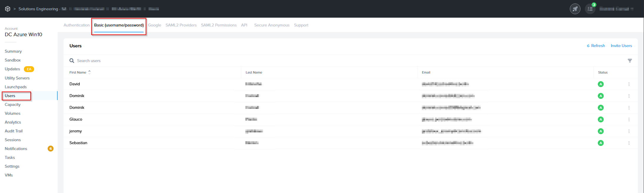Viewport: 644px width, 193px height.
Task: Open the row actions menu for jeremy
Action: 629,131
